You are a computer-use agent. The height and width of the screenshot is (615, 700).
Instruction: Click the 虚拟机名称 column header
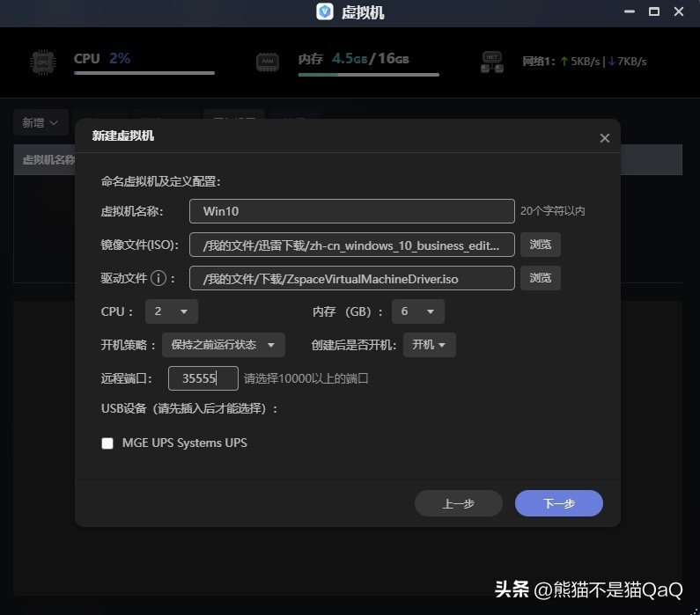(48, 159)
